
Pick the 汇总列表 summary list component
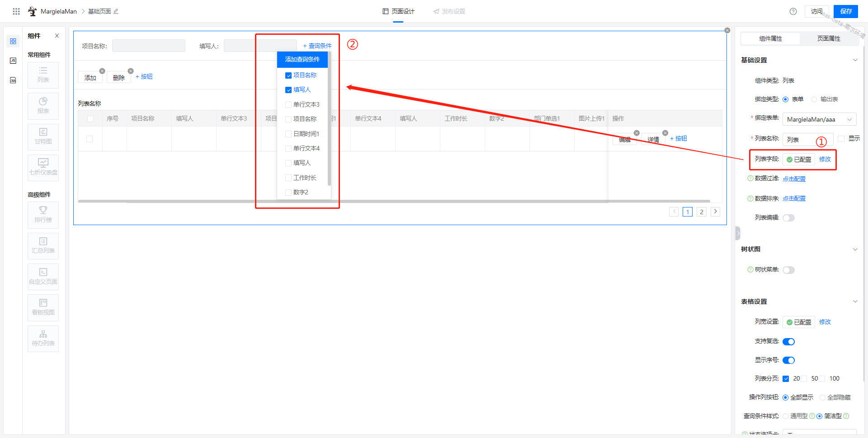coord(43,245)
